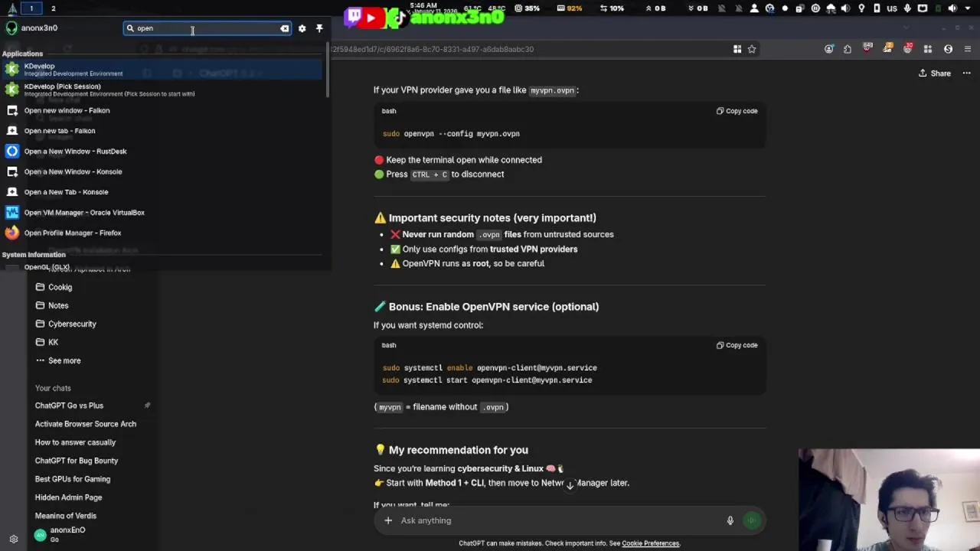Click the Share button in ChatGPT
The image size is (980, 551).
point(934,73)
